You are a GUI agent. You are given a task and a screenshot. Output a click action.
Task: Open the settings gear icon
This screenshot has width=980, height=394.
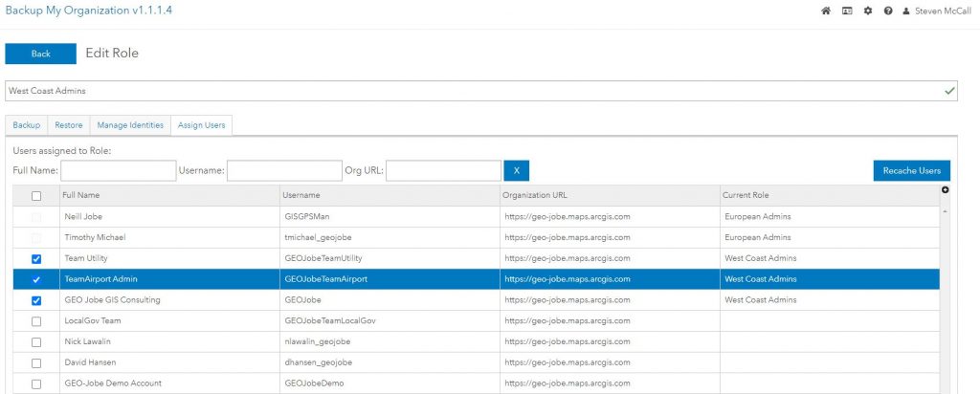pyautogui.click(x=868, y=11)
